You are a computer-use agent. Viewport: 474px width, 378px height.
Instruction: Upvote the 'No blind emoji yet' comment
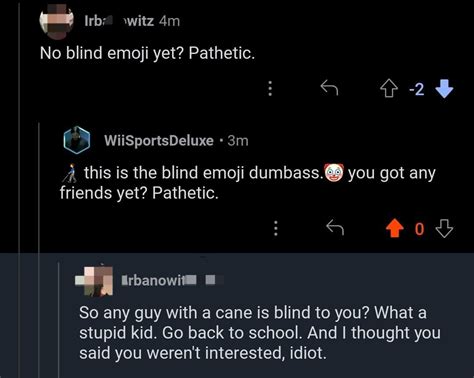point(389,89)
